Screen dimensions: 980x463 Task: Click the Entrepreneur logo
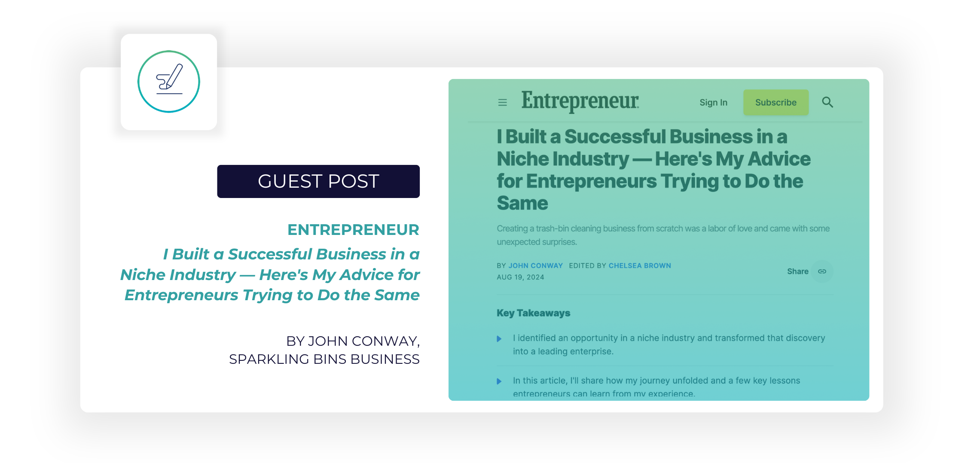click(x=580, y=102)
